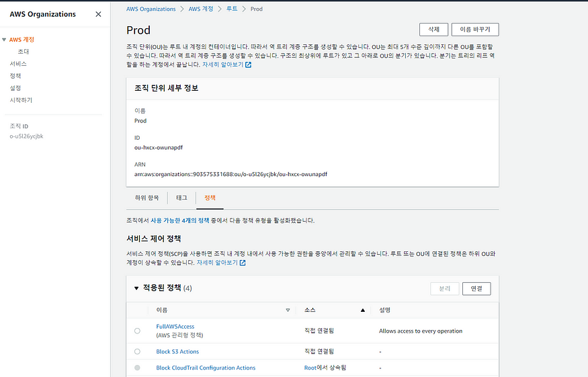The width and height of the screenshot is (588, 377).
Task: Go to AWS Organizations breadcrumb
Action: coord(151,9)
